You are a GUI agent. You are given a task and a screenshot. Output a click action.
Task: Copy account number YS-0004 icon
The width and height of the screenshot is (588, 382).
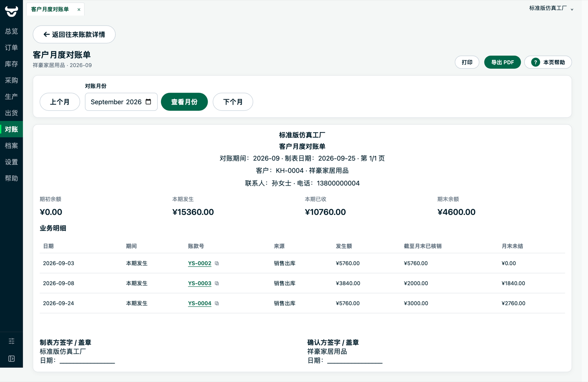[217, 303]
